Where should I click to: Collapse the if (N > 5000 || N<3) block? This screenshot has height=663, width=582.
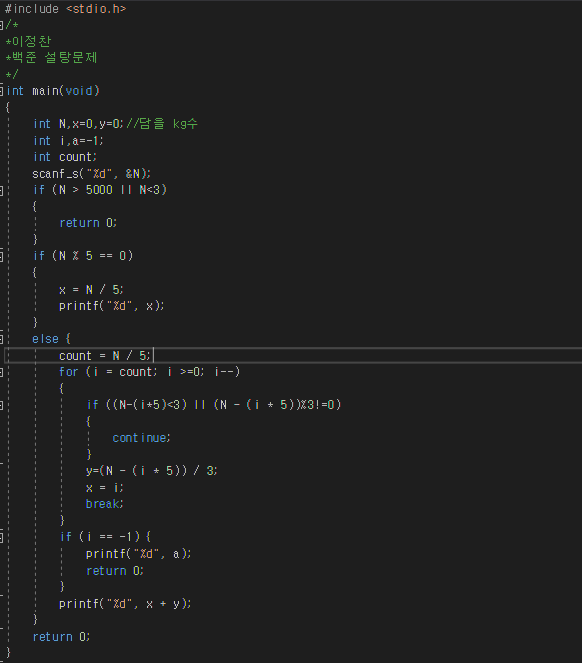pyautogui.click(x=1, y=190)
